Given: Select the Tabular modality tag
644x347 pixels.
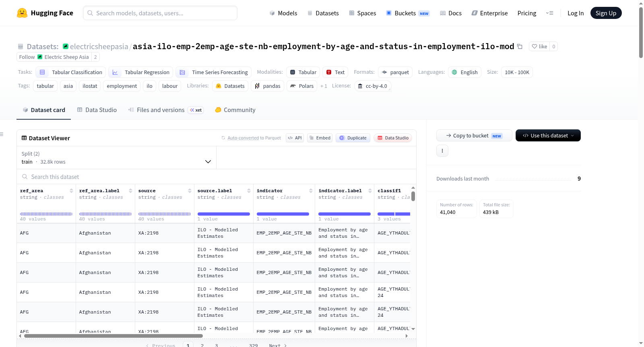Looking at the screenshot, I should pos(303,73).
